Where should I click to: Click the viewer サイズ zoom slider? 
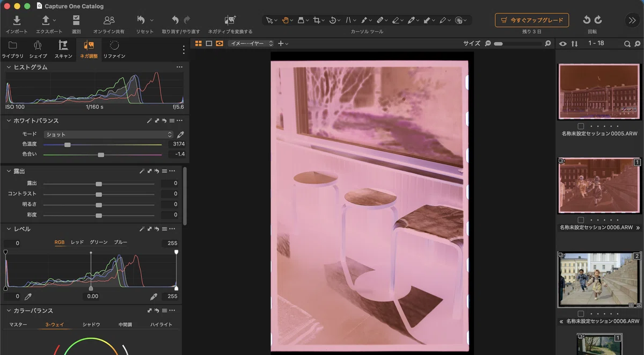point(518,44)
